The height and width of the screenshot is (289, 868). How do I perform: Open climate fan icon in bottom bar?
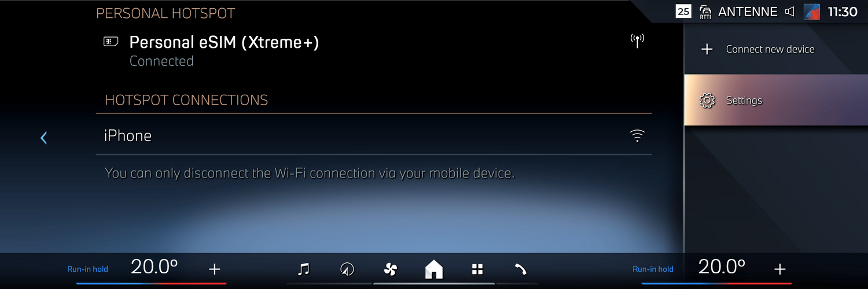point(391,269)
